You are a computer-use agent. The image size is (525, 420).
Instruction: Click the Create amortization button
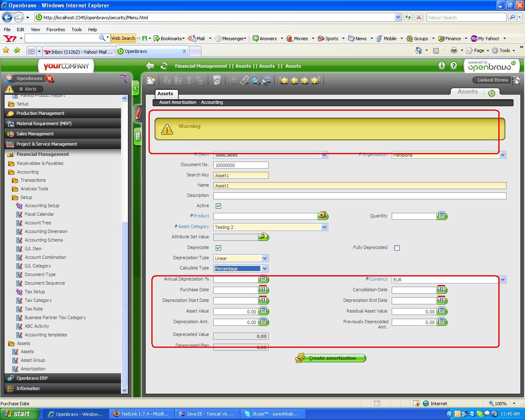[x=331, y=358]
